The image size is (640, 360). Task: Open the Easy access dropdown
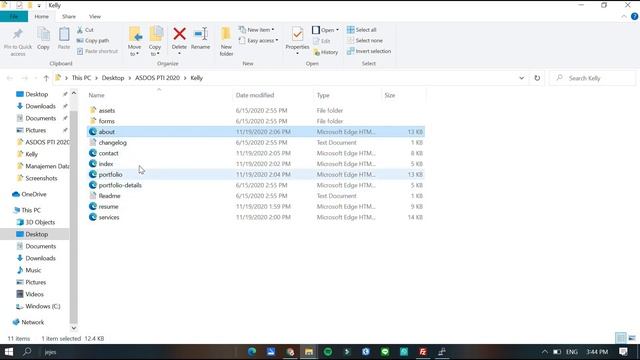click(x=258, y=40)
